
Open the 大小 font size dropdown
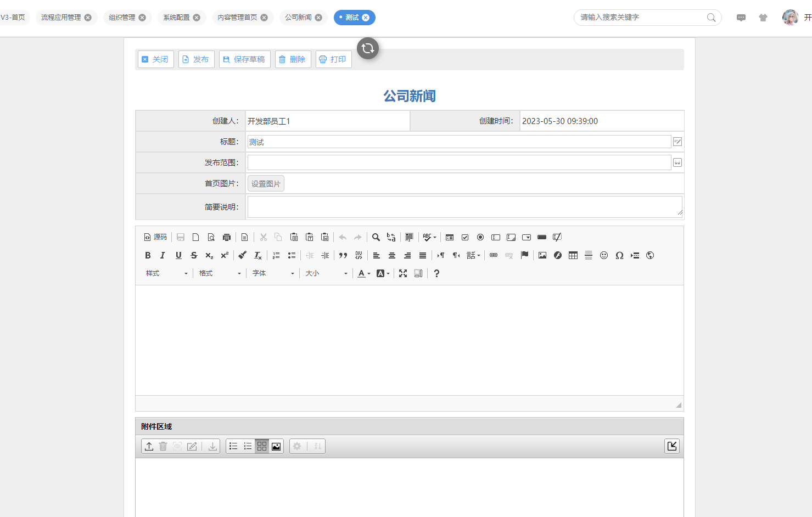[x=326, y=273]
